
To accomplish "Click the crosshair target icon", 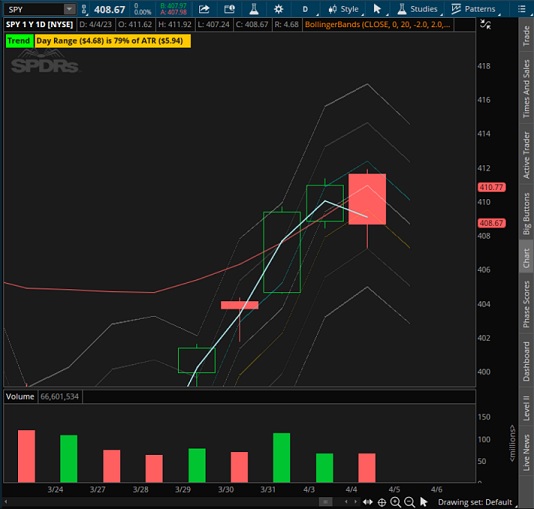I will point(382,502).
